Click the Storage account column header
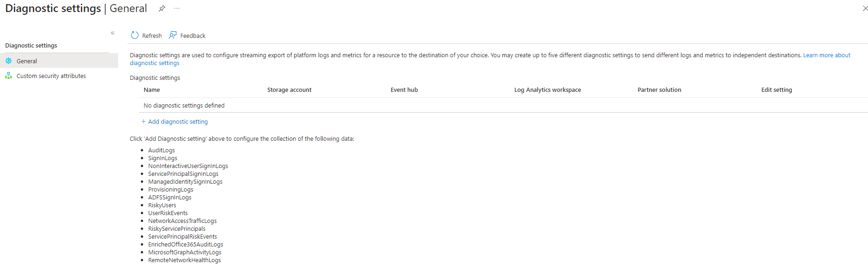 click(289, 90)
